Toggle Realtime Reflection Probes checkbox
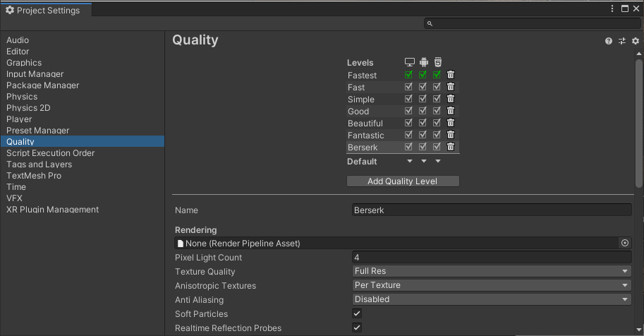This screenshot has width=644, height=336. pyautogui.click(x=357, y=328)
